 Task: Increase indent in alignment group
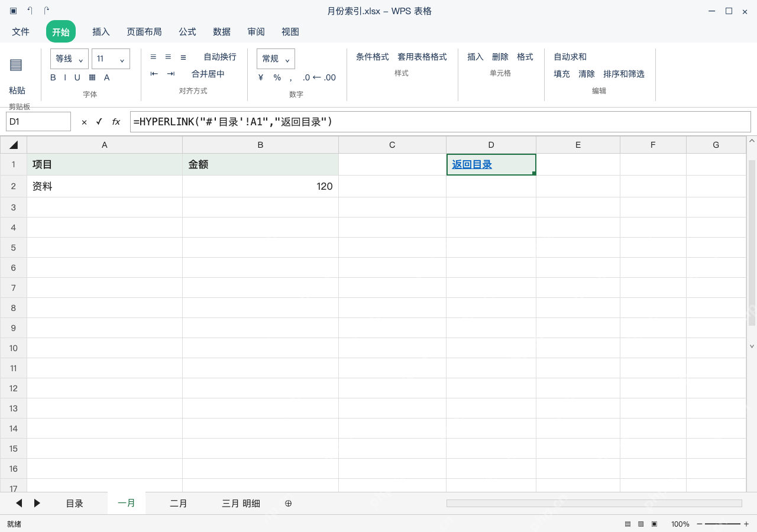tap(171, 74)
